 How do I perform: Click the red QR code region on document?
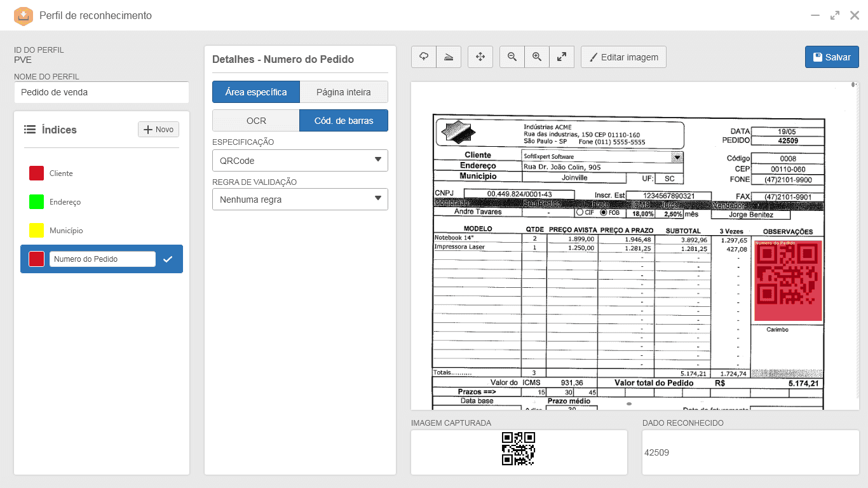788,280
